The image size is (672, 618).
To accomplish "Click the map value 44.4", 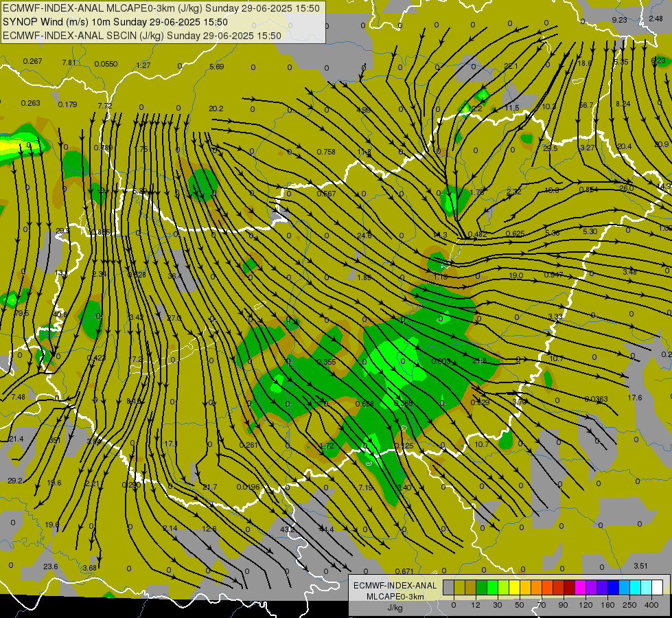I will point(326,529).
